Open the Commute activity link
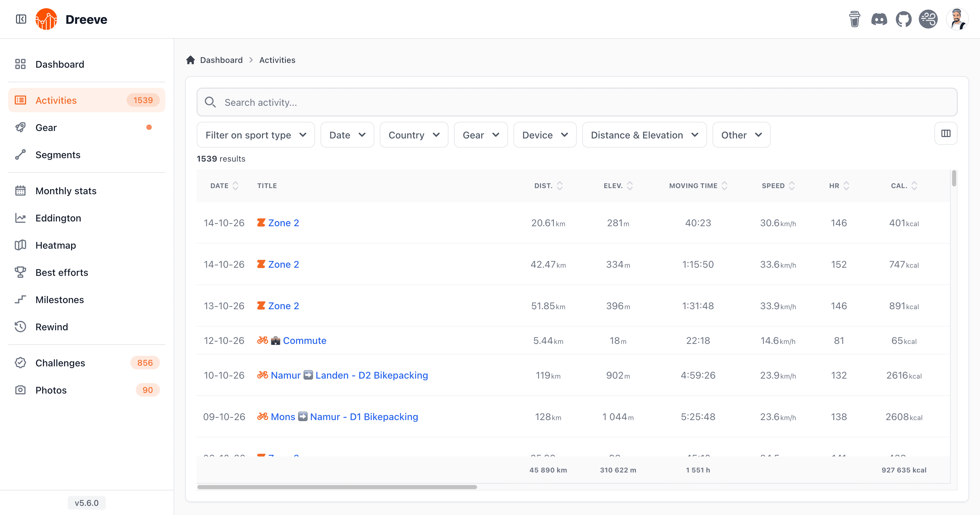 (304, 340)
